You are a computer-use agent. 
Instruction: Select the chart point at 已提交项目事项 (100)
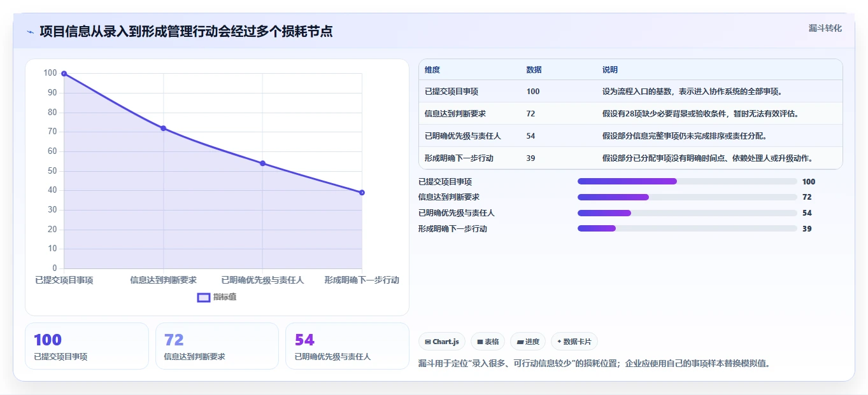(x=64, y=74)
